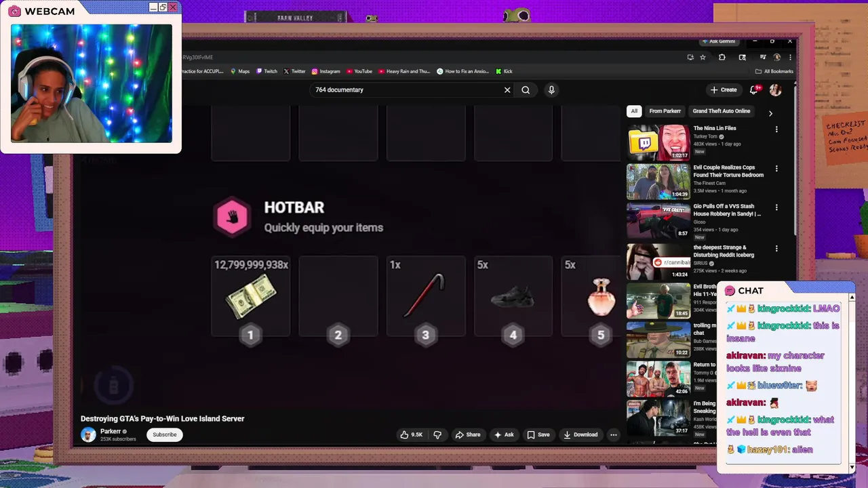This screenshot has width=868, height=488.
Task: Click the Turkey Tom channel name
Action: (x=705, y=136)
